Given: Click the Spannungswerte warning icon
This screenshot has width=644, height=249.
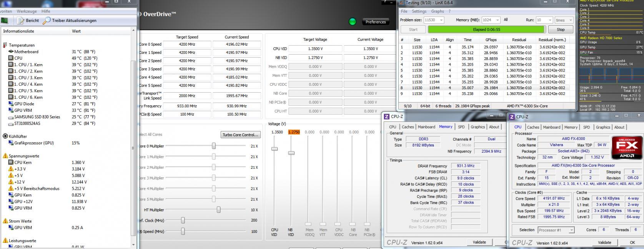Looking at the screenshot, I should 5,156.
